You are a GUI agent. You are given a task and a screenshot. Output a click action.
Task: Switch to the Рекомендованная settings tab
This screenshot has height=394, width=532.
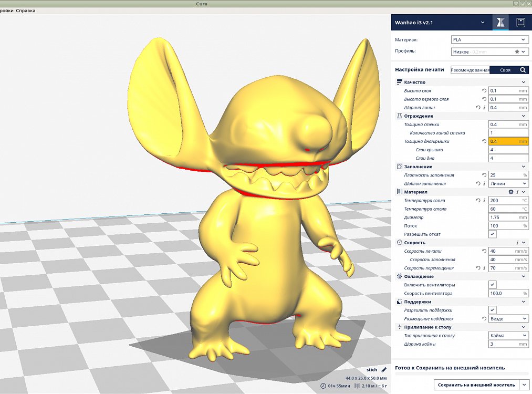[470, 70]
